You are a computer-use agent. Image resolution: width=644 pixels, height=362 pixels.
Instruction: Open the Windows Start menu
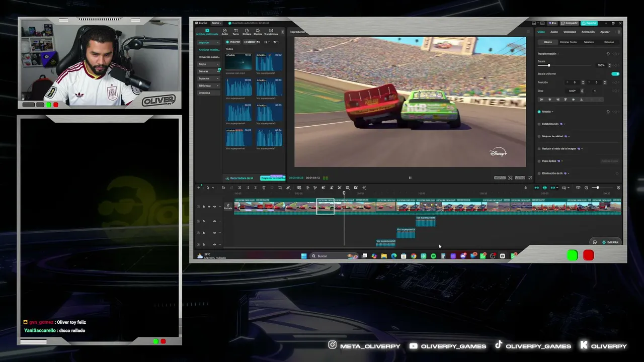click(304, 256)
